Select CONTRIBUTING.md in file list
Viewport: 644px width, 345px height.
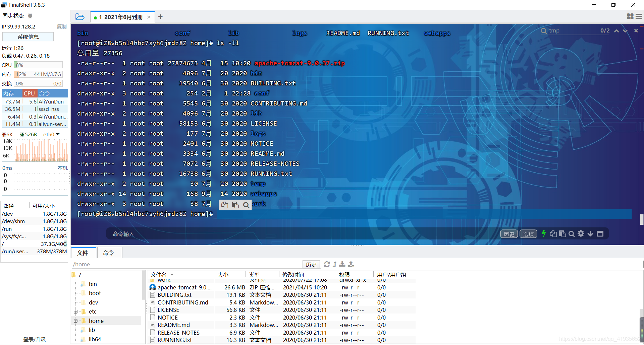click(282, 302)
